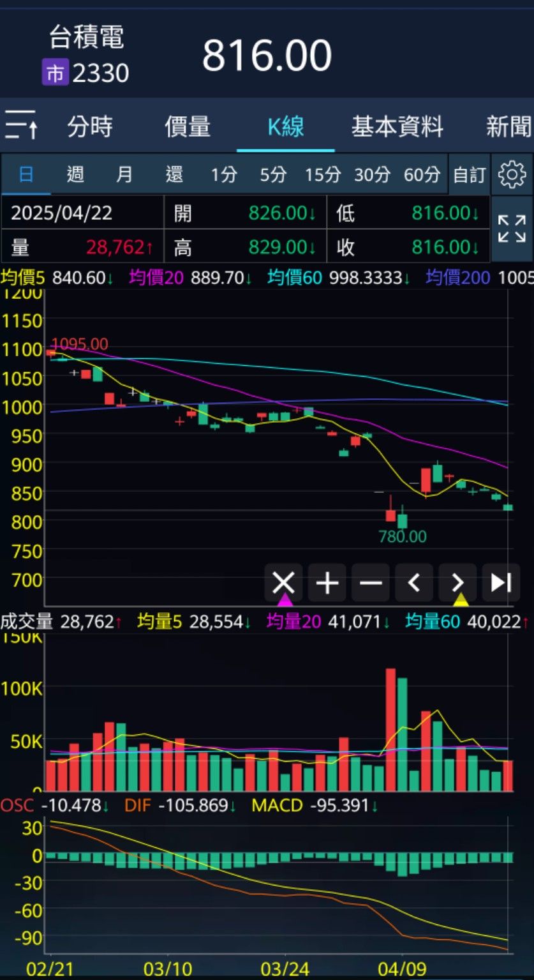Tap the last green candle at 816
The width and height of the screenshot is (534, 980).
pos(508,508)
